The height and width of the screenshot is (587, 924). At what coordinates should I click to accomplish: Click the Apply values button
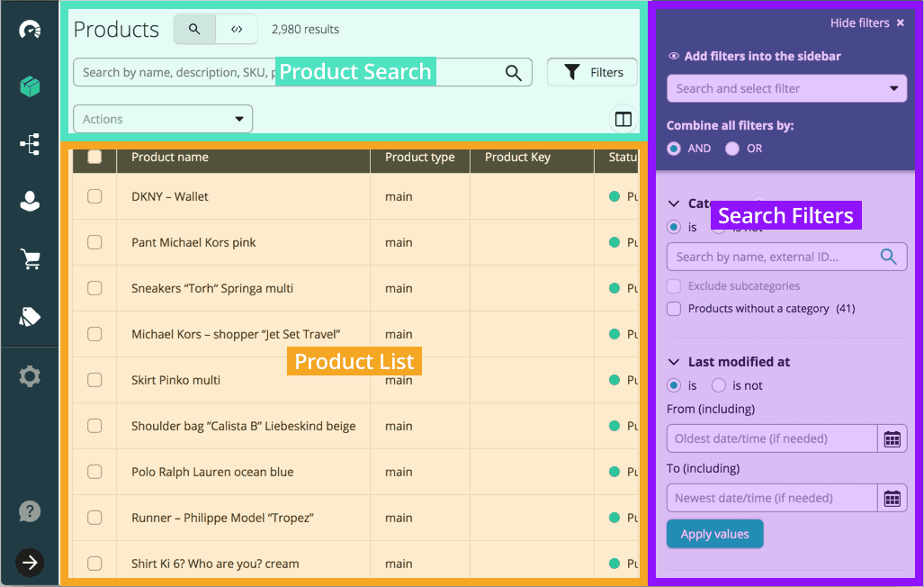(x=714, y=534)
